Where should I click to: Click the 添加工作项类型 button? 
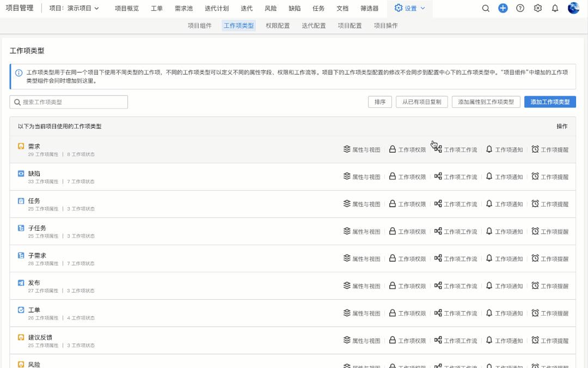point(550,101)
